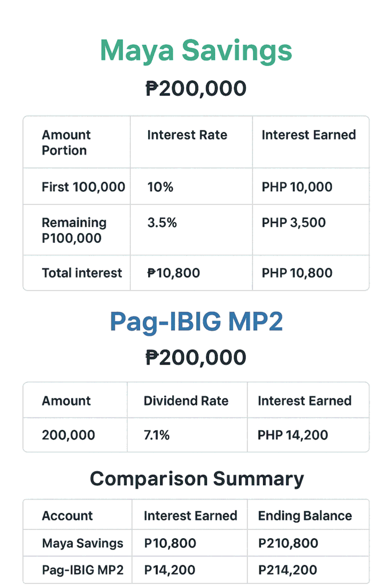Click the First 100,000 row label
The height and width of the screenshot is (588, 392).
tap(83, 187)
